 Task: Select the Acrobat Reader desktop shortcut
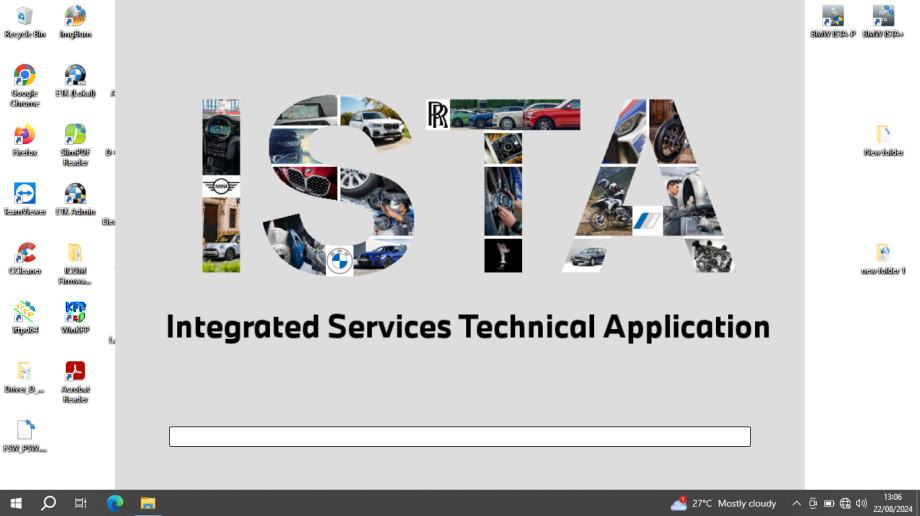coord(75,382)
